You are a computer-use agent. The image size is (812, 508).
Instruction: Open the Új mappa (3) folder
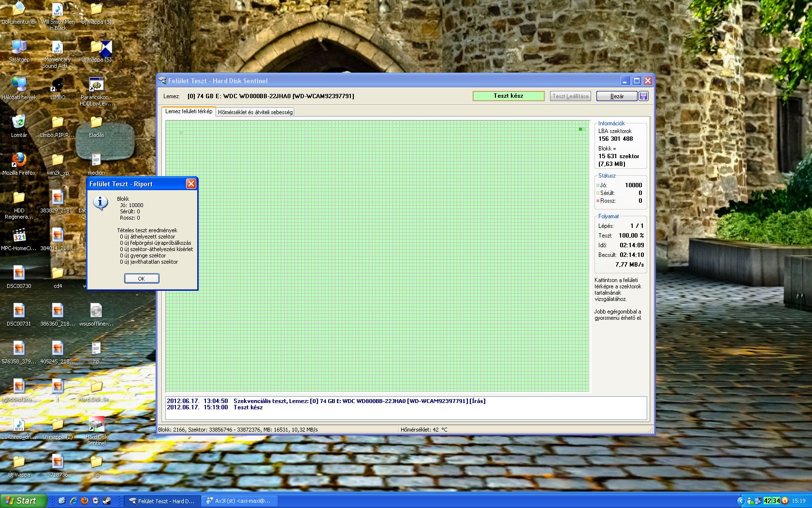96,14
